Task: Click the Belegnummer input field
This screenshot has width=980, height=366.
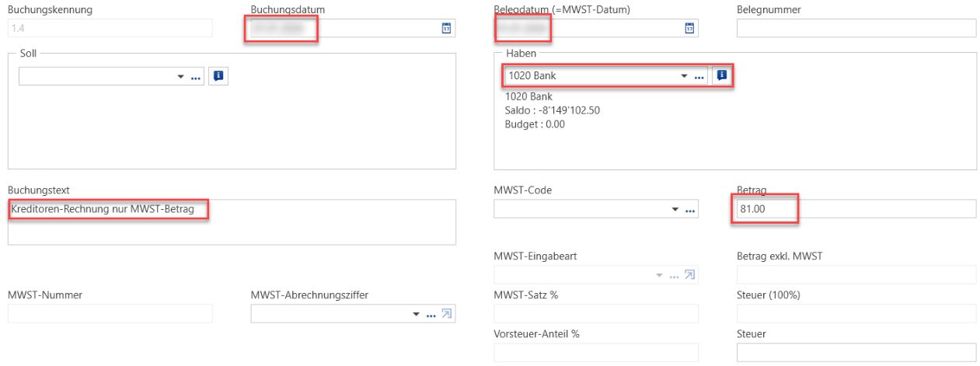Action: point(856,28)
